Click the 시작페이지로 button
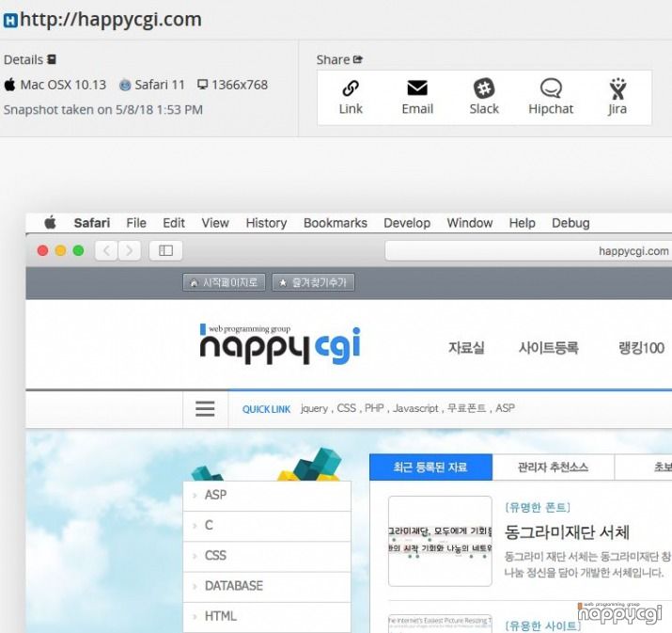672x633 pixels. coord(224,282)
